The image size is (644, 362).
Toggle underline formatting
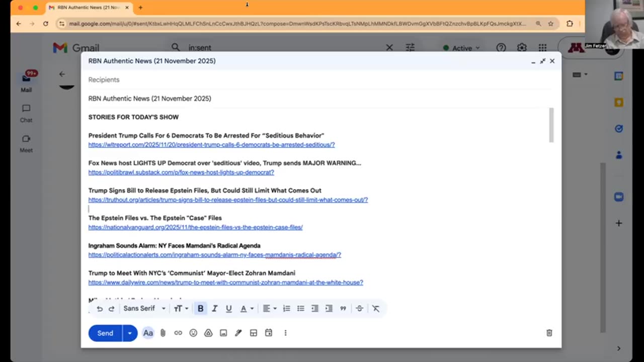click(228, 309)
